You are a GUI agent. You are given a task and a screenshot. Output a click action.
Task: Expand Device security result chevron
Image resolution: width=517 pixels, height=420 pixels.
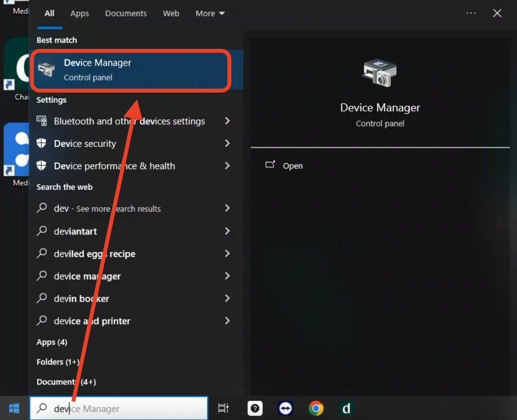click(x=227, y=143)
